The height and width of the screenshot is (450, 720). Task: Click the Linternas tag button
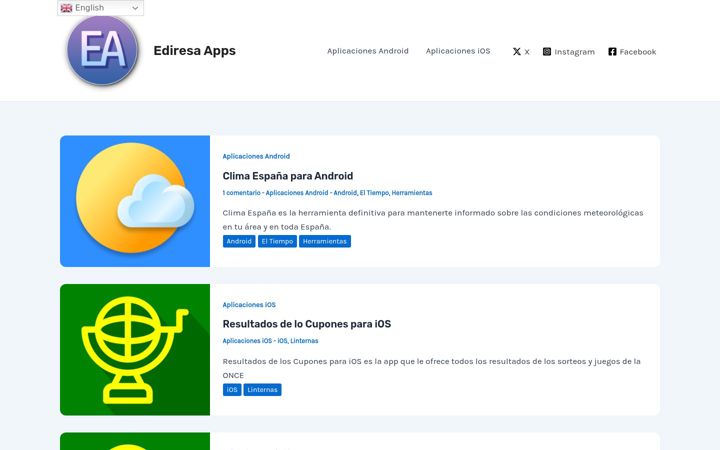click(262, 389)
